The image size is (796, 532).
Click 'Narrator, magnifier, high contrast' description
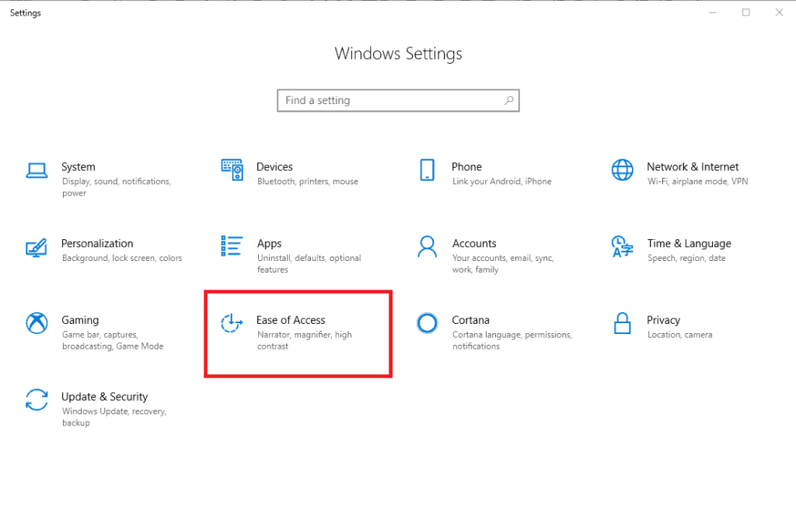(x=305, y=340)
